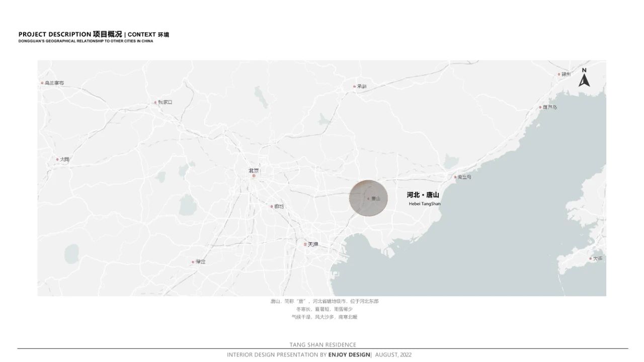This screenshot has width=644, height=362.
Task: Click the Chengde (承德) map marker
Action: pyautogui.click(x=355, y=87)
